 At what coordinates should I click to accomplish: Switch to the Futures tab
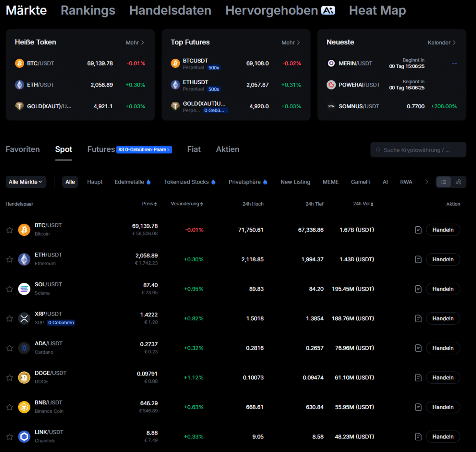click(x=101, y=149)
